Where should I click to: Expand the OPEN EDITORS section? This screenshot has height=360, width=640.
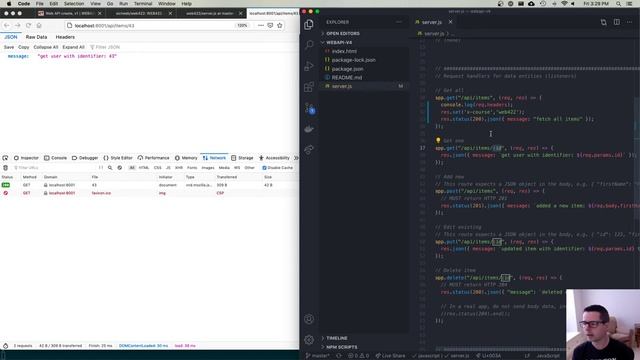click(x=363, y=33)
